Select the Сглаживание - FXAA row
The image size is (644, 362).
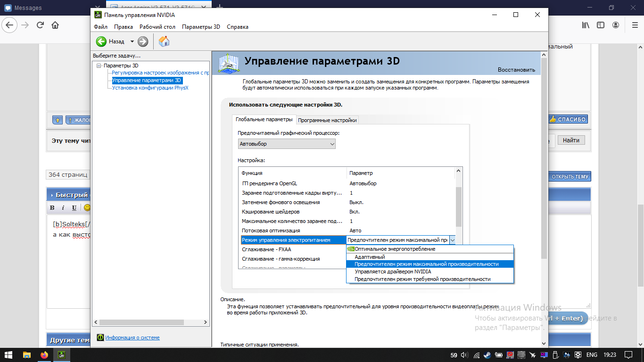pyautogui.click(x=294, y=249)
